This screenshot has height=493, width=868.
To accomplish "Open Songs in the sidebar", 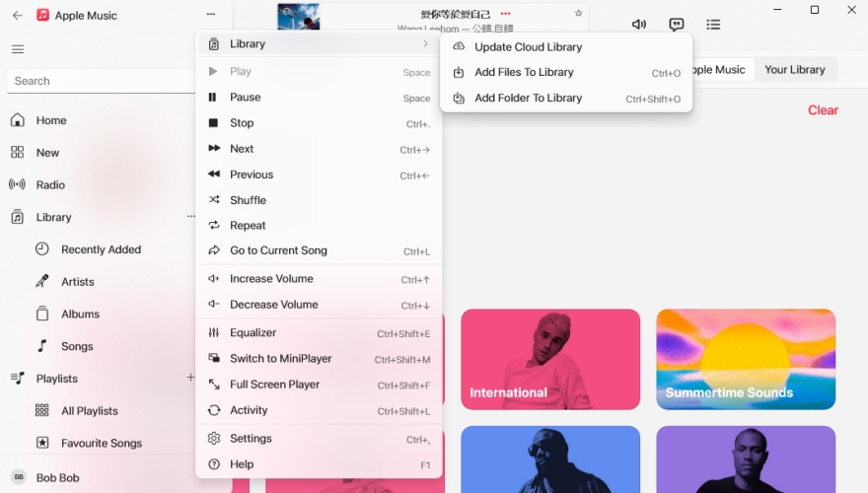I will pyautogui.click(x=77, y=346).
